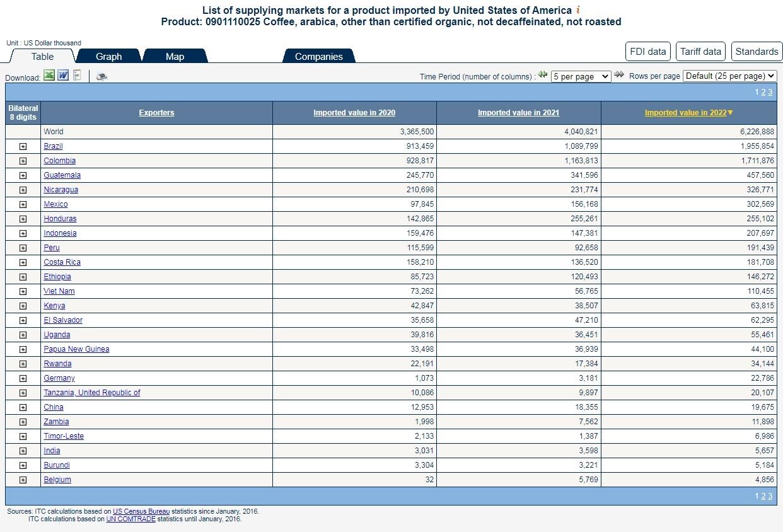Go to page 2 in the top pagination
Image resolution: width=783 pixels, height=532 pixels.
click(763, 92)
